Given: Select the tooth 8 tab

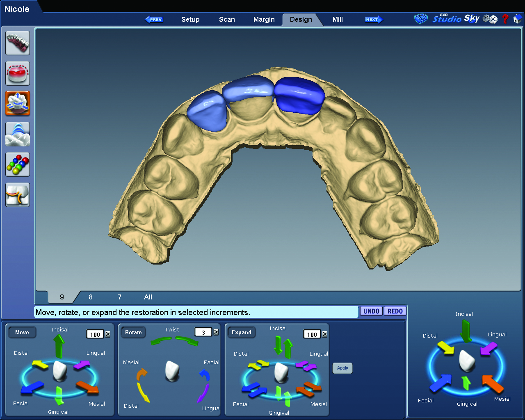Looking at the screenshot, I should pos(91,297).
